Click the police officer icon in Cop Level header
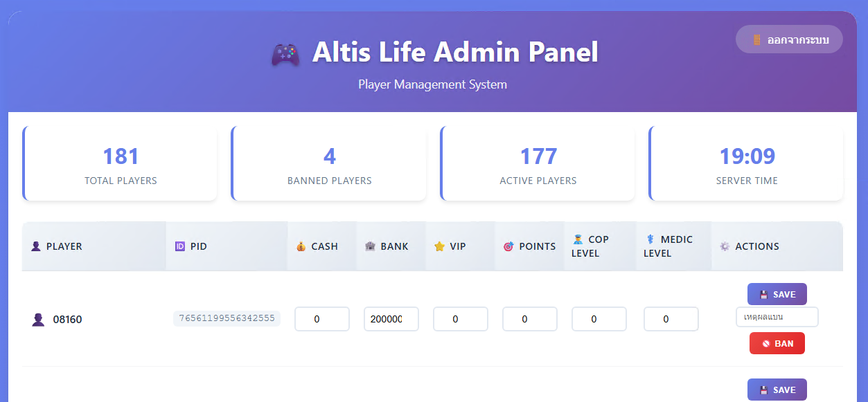 [x=578, y=239]
